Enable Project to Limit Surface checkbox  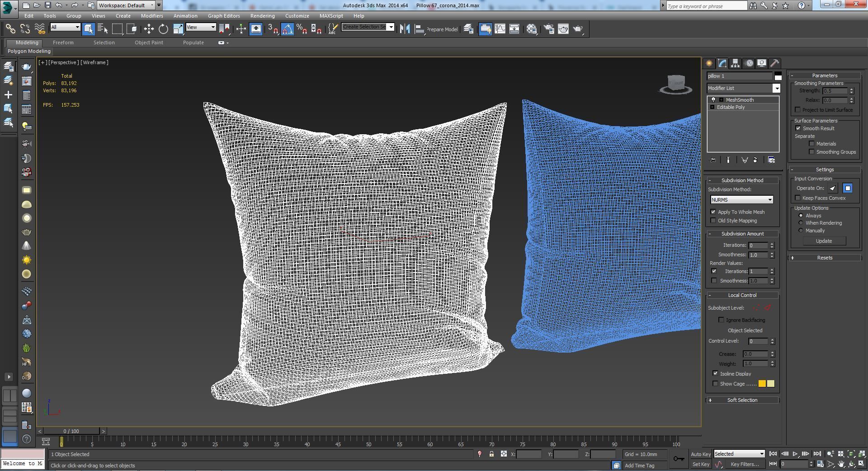(x=798, y=110)
